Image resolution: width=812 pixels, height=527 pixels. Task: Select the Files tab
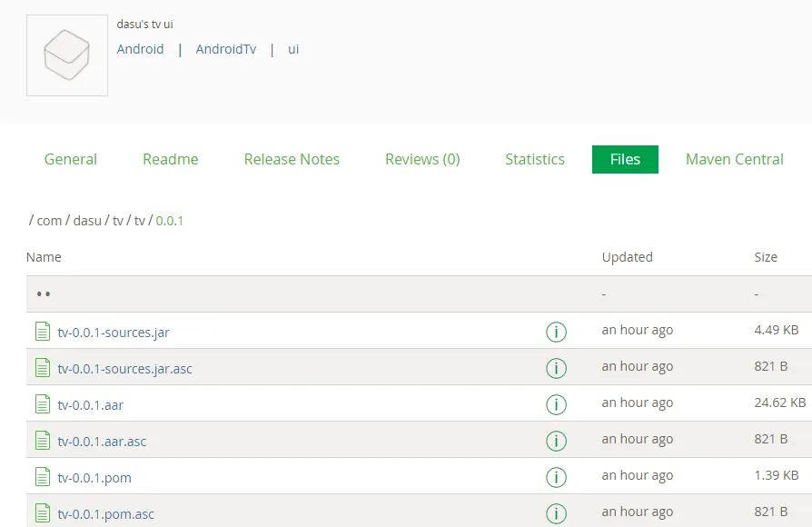625,159
